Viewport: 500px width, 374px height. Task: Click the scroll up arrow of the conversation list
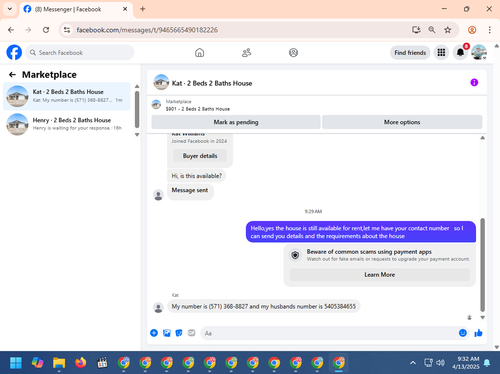tap(137, 86)
